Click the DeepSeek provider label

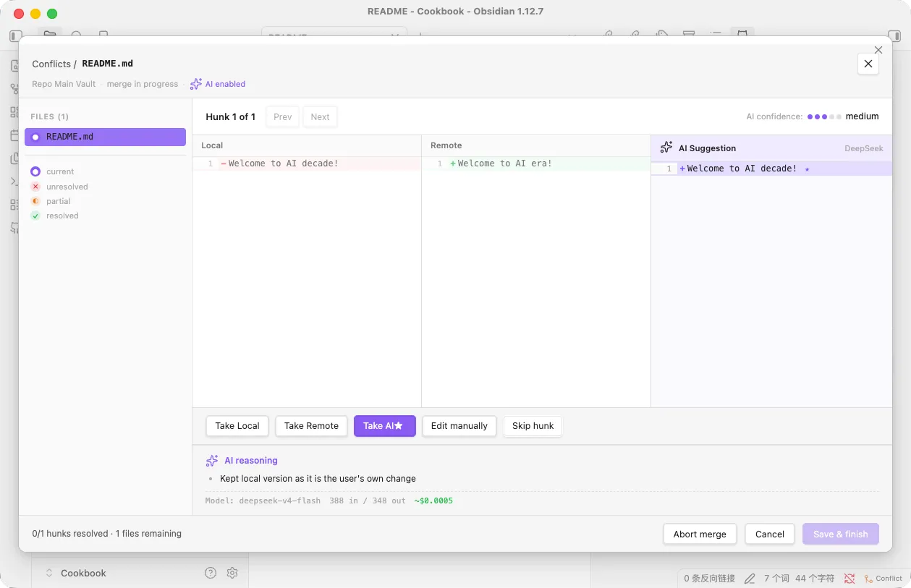864,148
